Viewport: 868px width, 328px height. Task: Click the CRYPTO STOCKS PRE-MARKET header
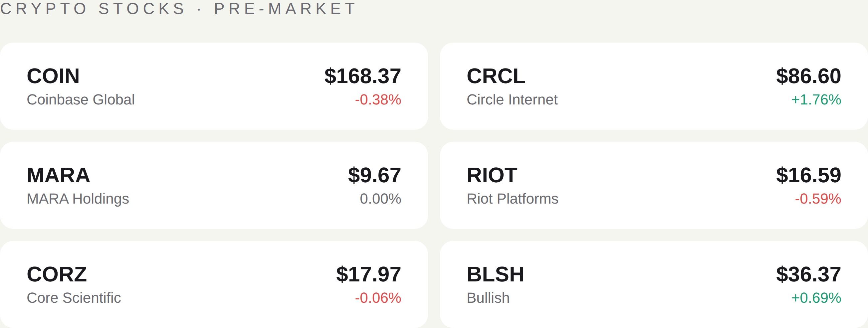(178, 9)
